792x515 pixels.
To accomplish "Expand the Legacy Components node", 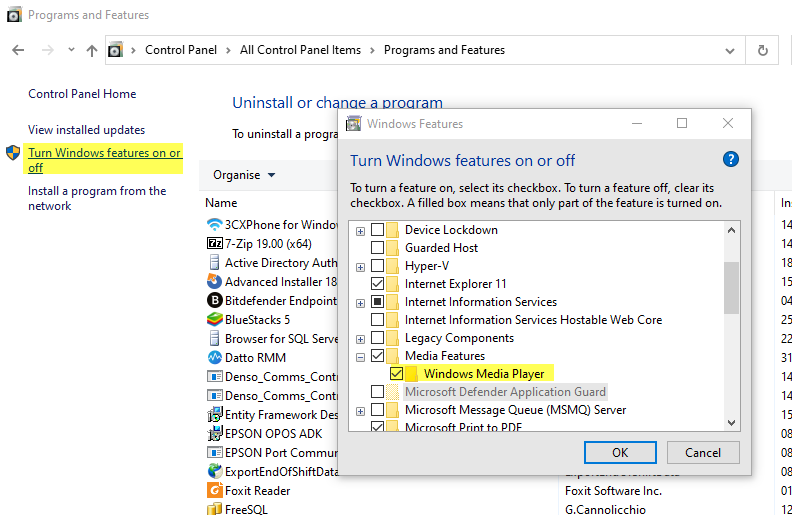I will (360, 339).
